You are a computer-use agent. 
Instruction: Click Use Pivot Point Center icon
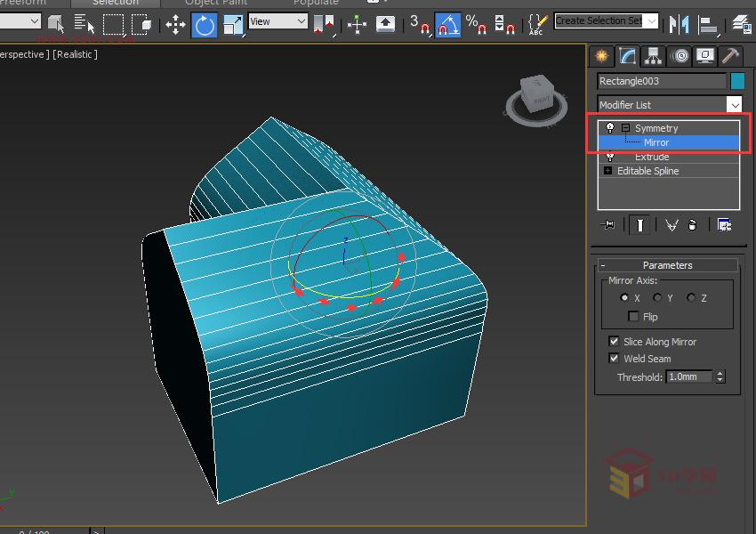324,24
